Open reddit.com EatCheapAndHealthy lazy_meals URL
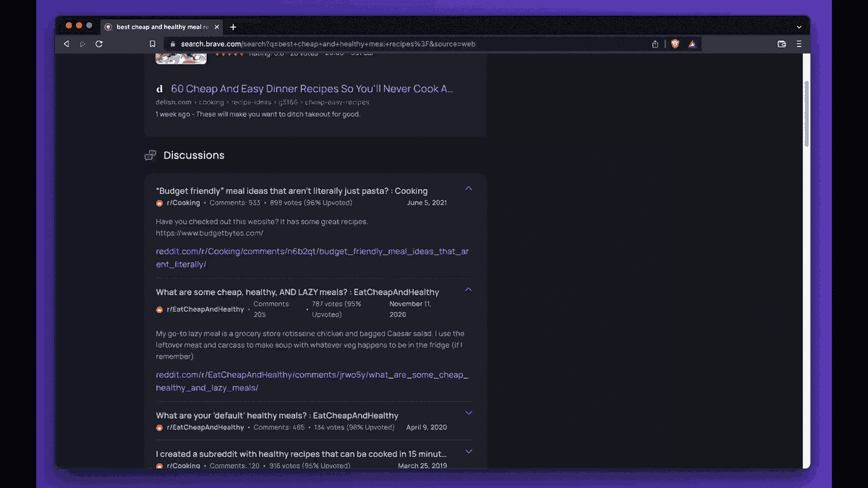Screen dimensions: 868x488 click(312, 381)
